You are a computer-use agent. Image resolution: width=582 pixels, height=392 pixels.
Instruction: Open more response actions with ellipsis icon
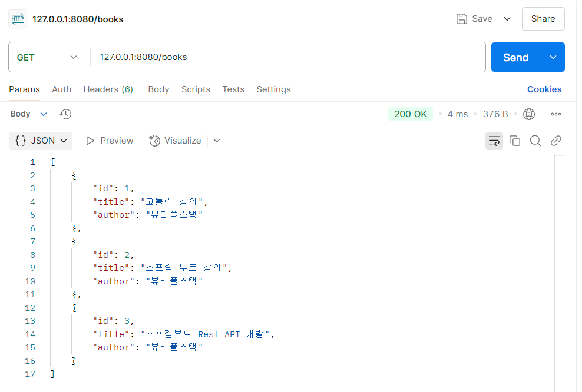point(555,114)
